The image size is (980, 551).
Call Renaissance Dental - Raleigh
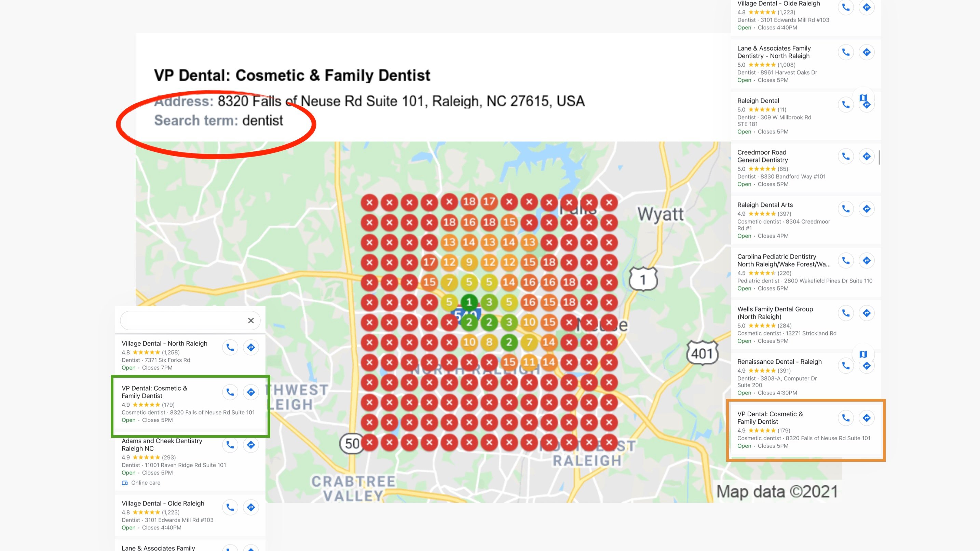[845, 365]
